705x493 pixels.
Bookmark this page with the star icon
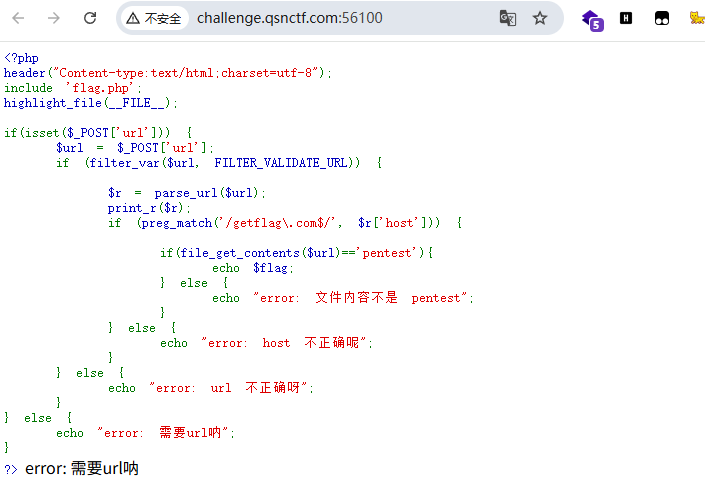pos(540,18)
